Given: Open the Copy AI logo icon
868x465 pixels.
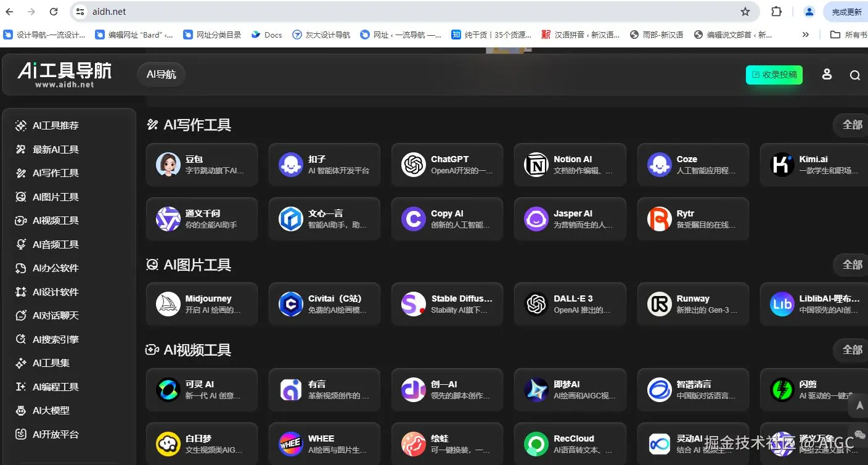Looking at the screenshot, I should (x=413, y=219).
